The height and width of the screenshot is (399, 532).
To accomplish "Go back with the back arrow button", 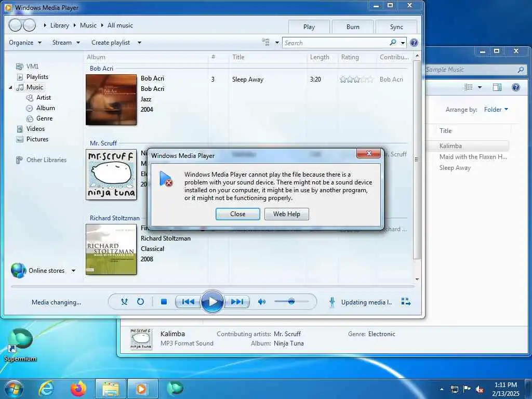I will (15, 25).
